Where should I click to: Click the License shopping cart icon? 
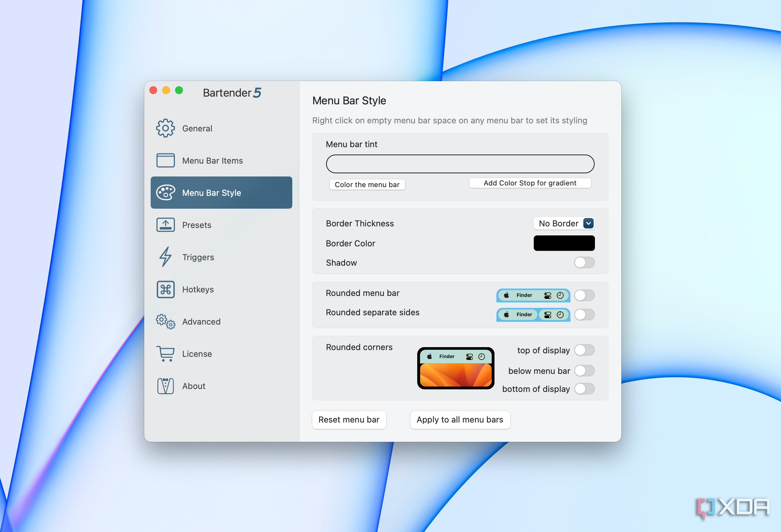tap(165, 354)
